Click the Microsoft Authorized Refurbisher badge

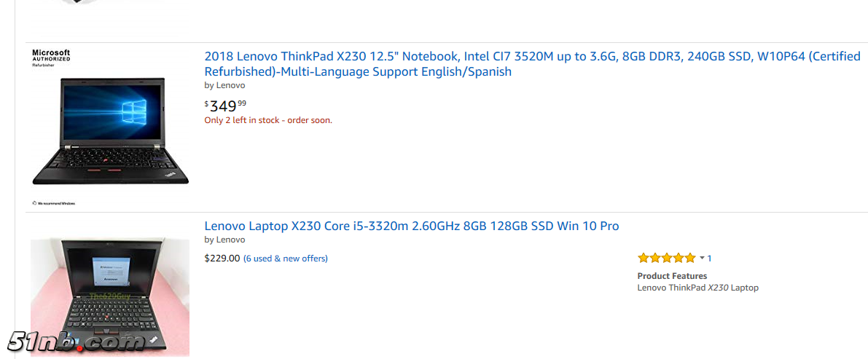[51, 58]
